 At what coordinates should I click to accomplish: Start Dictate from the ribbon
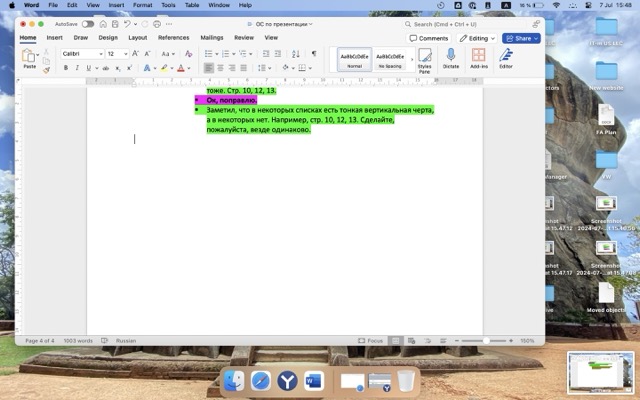pos(451,59)
